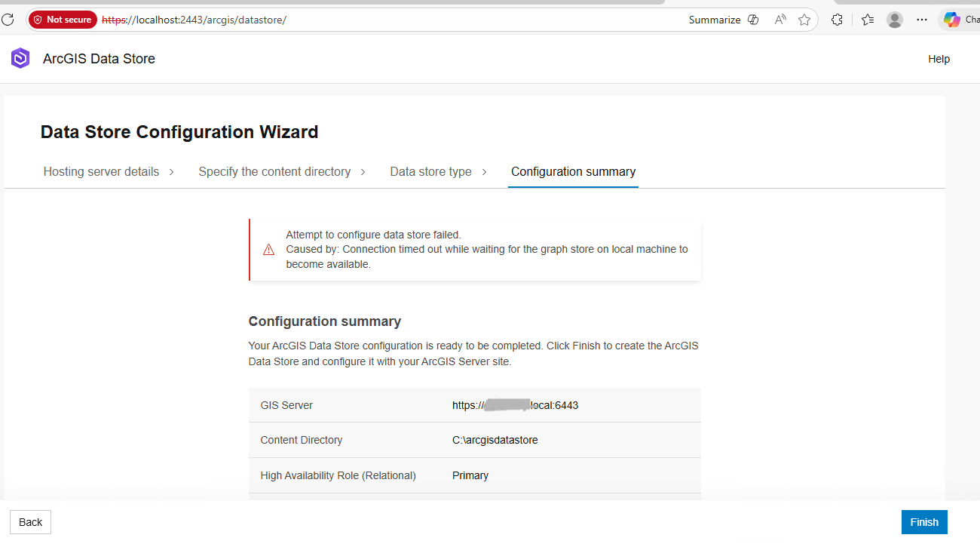
Task: Click the 'Attempt to configure data store failed' message
Action: coord(373,235)
